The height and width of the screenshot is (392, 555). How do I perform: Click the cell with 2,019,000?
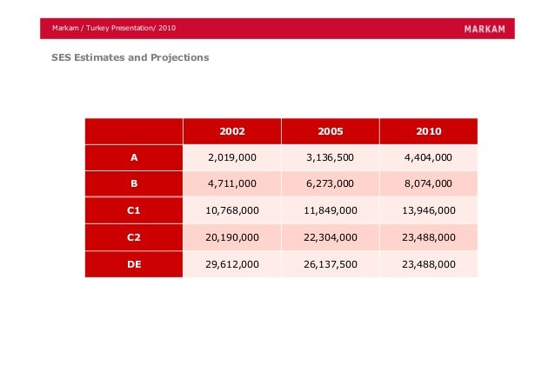pyautogui.click(x=232, y=157)
